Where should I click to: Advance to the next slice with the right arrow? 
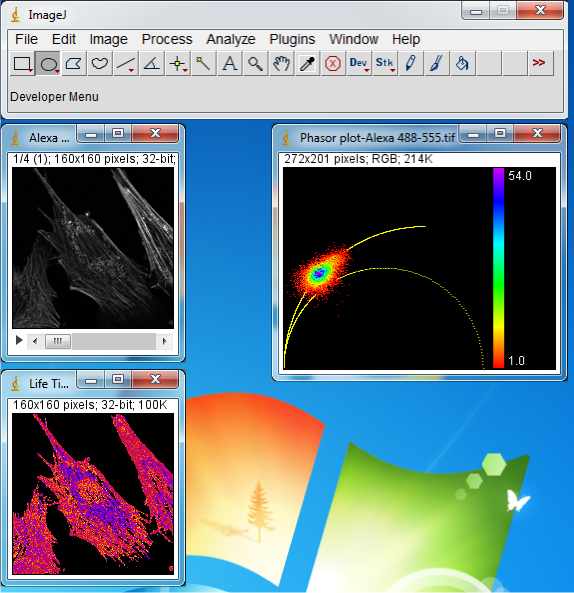point(164,342)
